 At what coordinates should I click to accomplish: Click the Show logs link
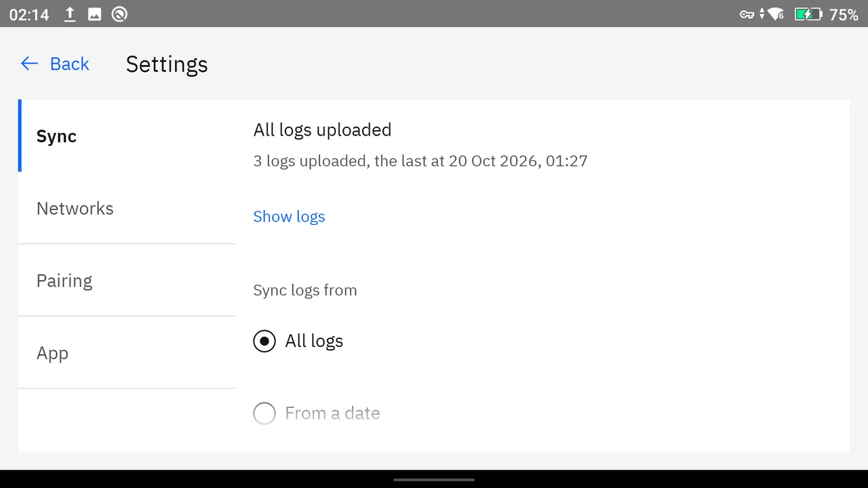[289, 216]
